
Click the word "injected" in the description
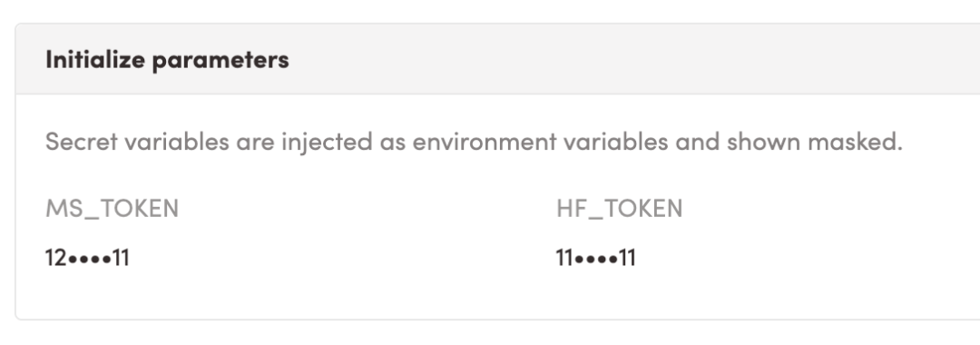pyautogui.click(x=327, y=143)
